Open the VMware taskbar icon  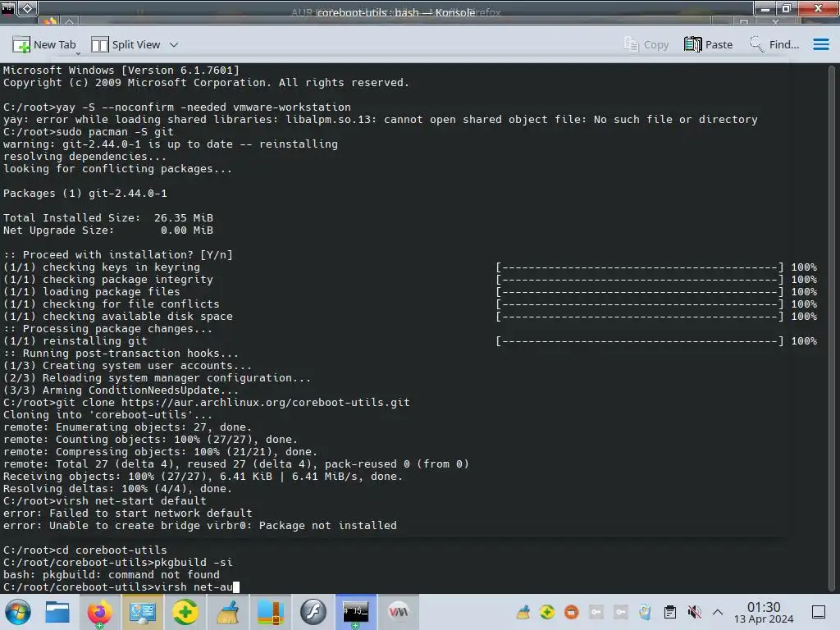coord(399,612)
